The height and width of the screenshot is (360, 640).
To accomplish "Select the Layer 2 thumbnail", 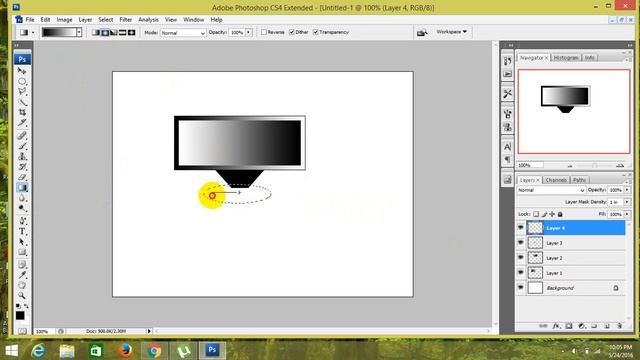I will 535,258.
